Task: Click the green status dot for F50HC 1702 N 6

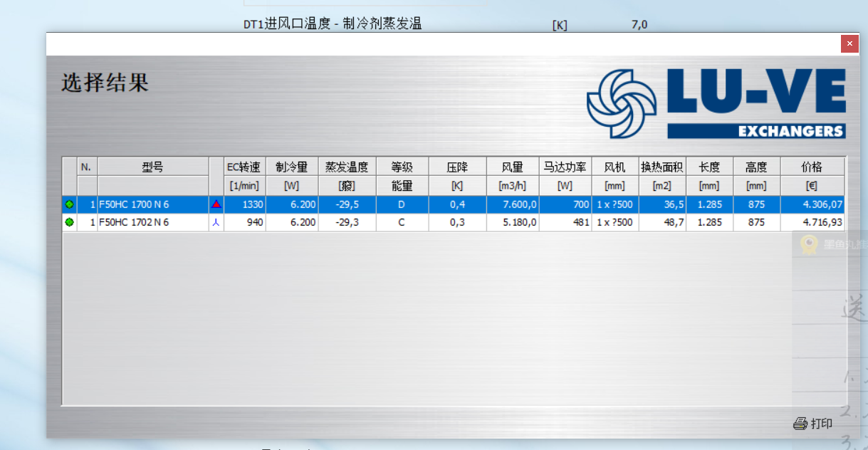Action: [69, 222]
